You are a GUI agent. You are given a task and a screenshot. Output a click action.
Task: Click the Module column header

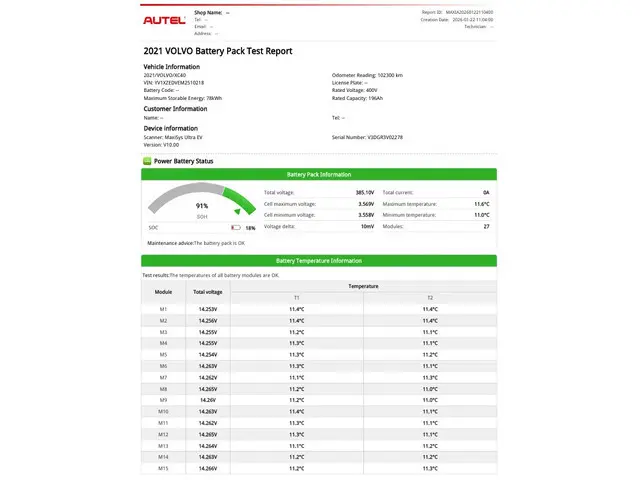pyautogui.click(x=163, y=291)
